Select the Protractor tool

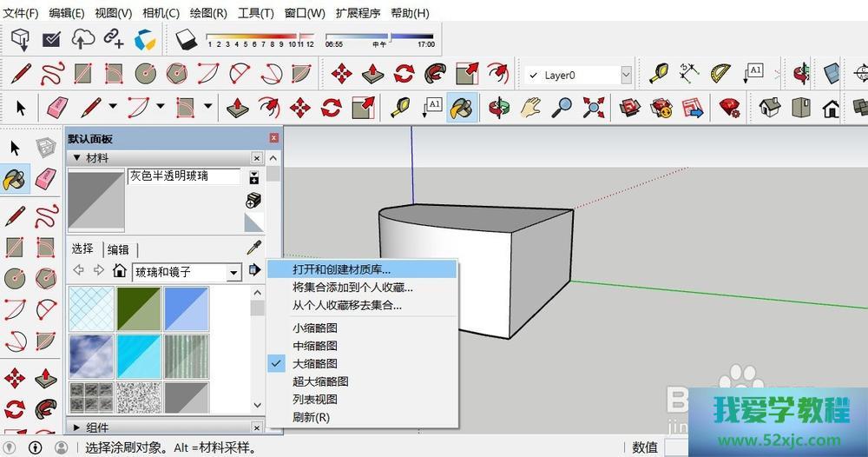721,74
